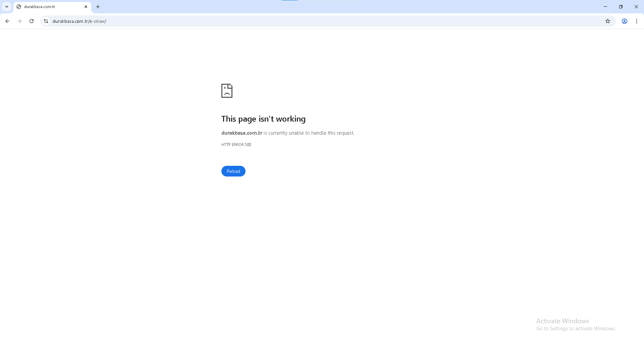This screenshot has height=346, width=644.
Task: Open the Chrome profile icon
Action: coord(625,21)
